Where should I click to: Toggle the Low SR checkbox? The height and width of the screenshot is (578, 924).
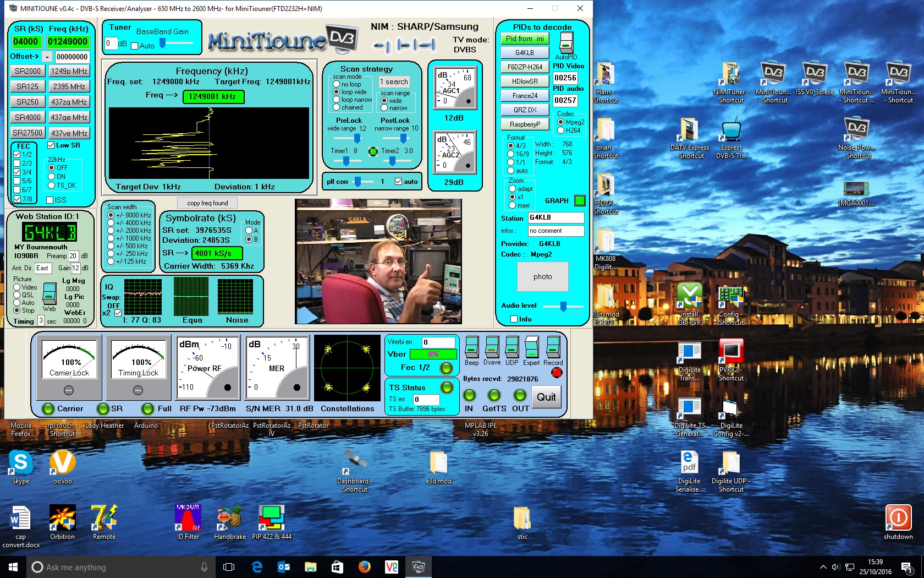(51, 145)
